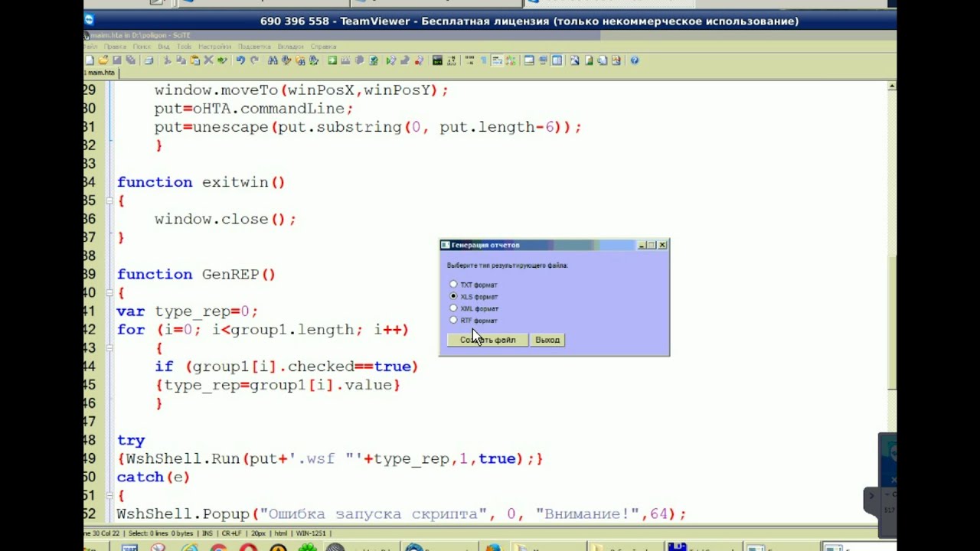Click the html indicator in status bar

[x=281, y=533]
